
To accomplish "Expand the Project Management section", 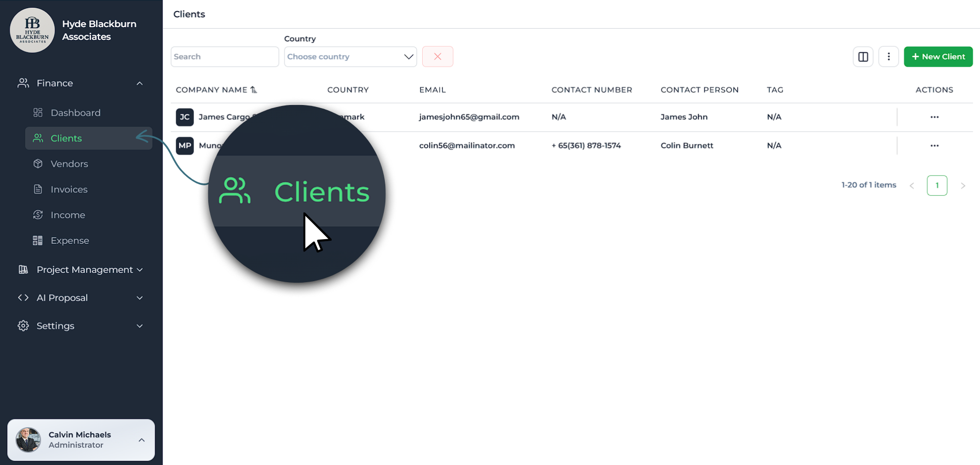I will pyautogui.click(x=139, y=270).
